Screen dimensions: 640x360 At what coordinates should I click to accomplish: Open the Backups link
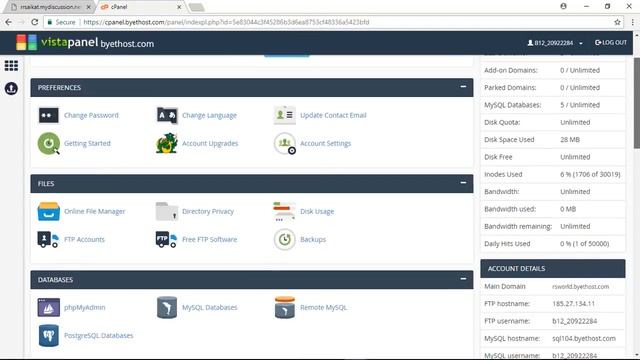tap(313, 240)
